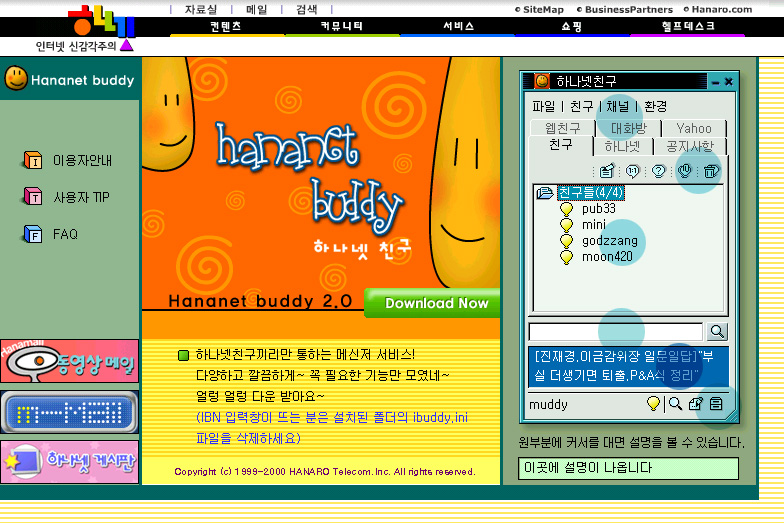Open the 하나넷 게시판 banner
Screen dimensions: 784x523
70,462
